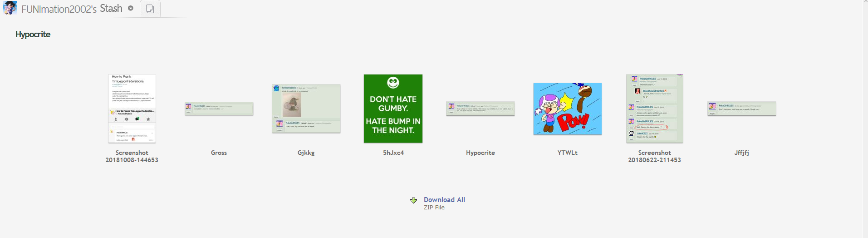Open the Hypocrite comment thumbnail
This screenshot has width=868, height=238.
pyautogui.click(x=481, y=109)
